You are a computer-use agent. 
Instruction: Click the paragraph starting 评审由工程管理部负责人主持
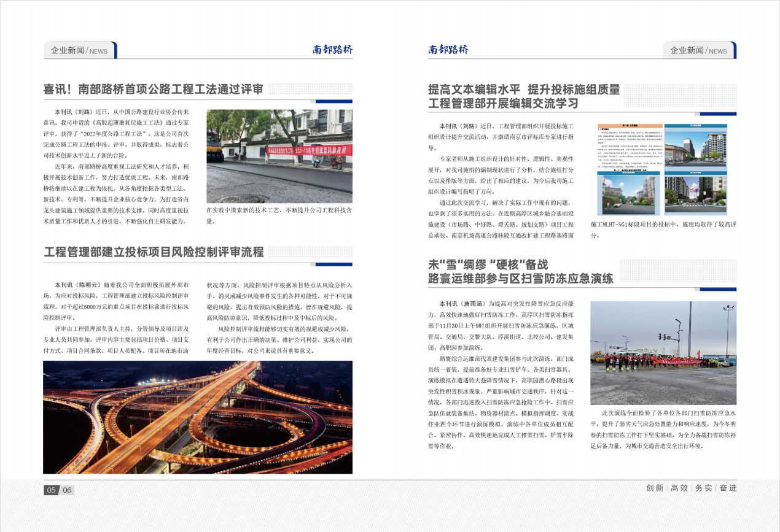[x=116, y=339]
